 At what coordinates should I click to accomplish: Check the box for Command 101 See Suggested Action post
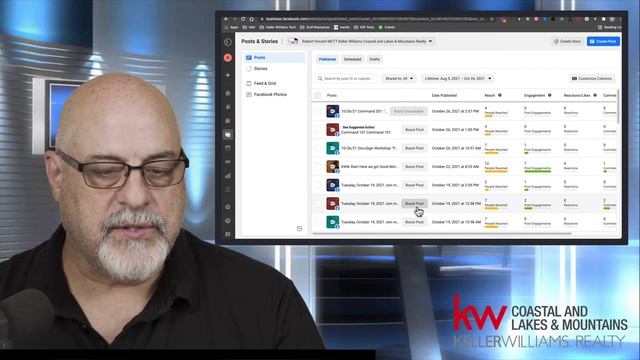(x=318, y=130)
